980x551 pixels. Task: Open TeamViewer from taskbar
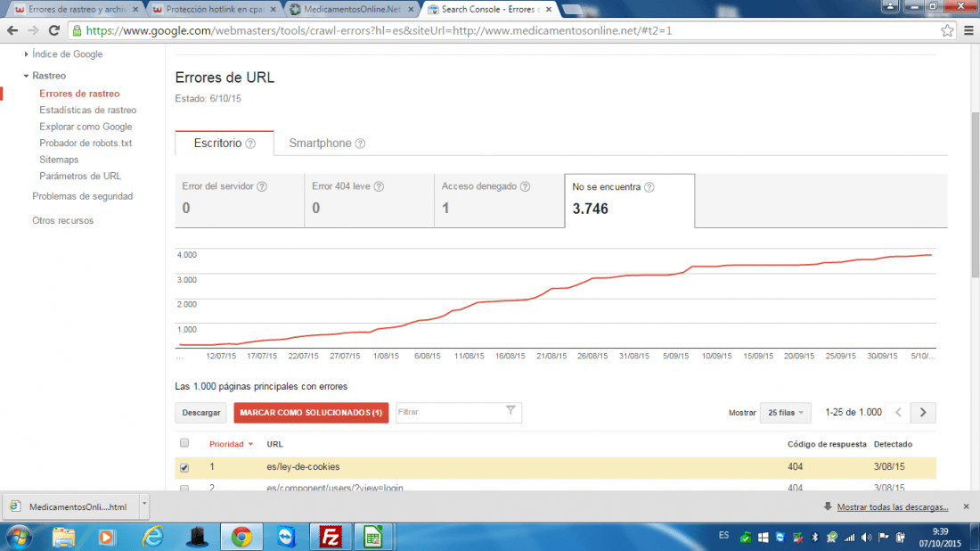tap(286, 538)
